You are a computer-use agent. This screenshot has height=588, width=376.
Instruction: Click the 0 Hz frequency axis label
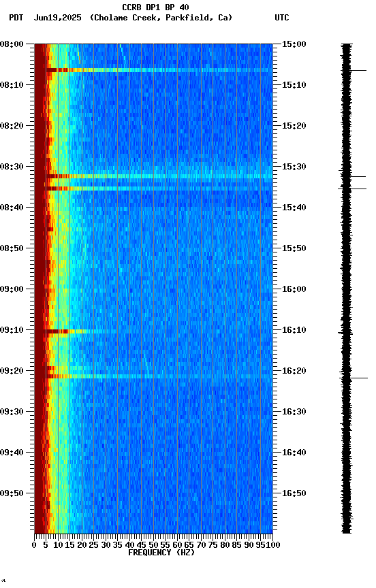tap(34, 545)
